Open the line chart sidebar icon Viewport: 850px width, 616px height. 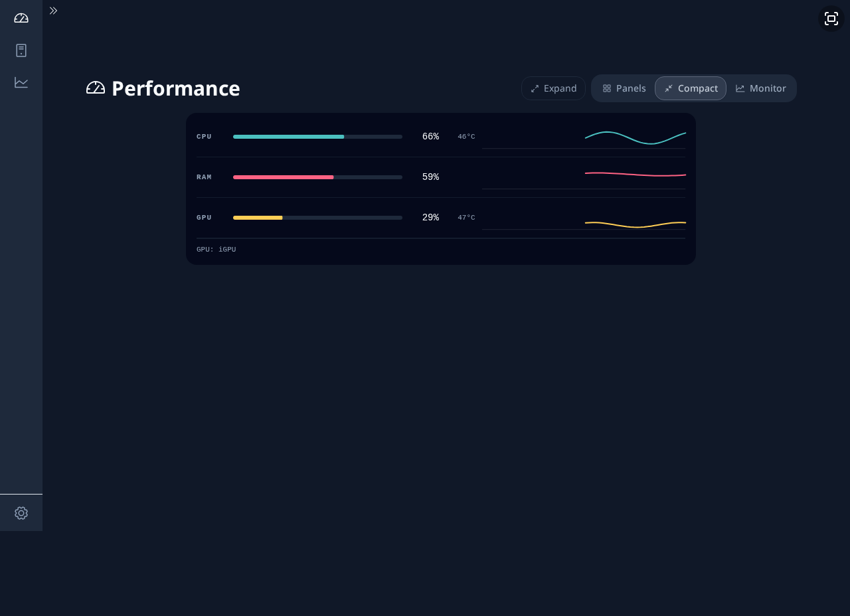point(21,82)
